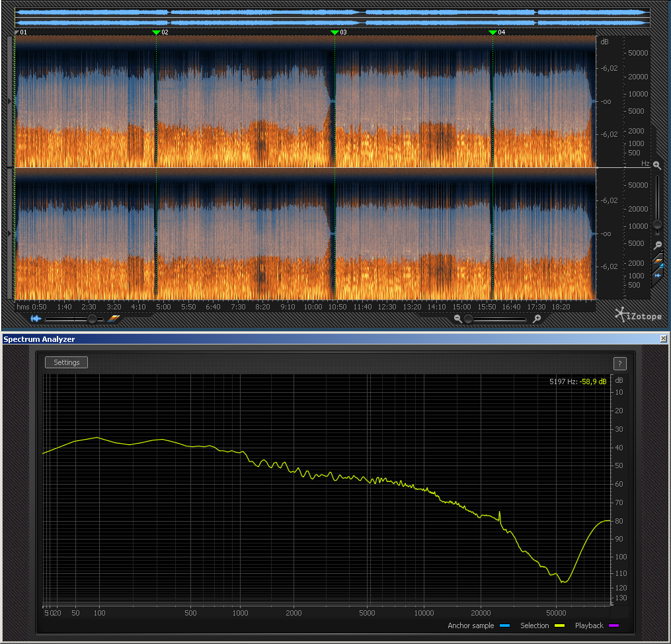Image resolution: width=671 pixels, height=644 pixels.
Task: Click marker 01 at the timeline start
Action: click(18, 32)
